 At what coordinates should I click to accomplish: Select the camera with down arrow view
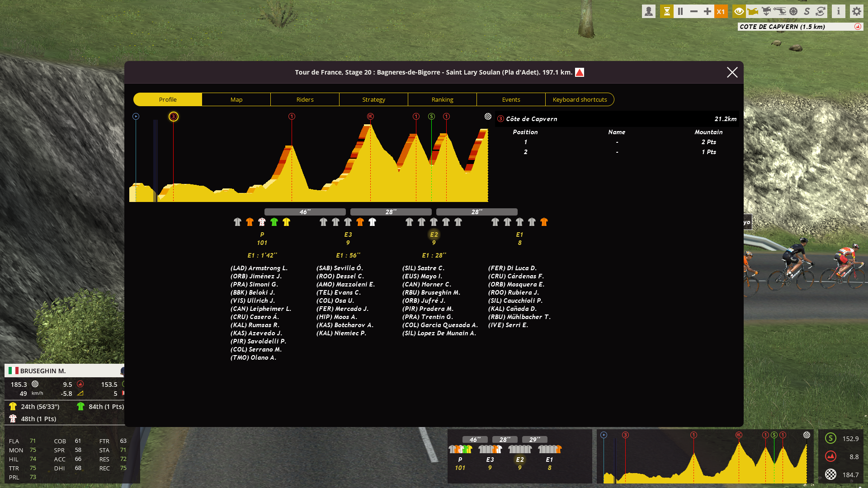click(x=766, y=11)
